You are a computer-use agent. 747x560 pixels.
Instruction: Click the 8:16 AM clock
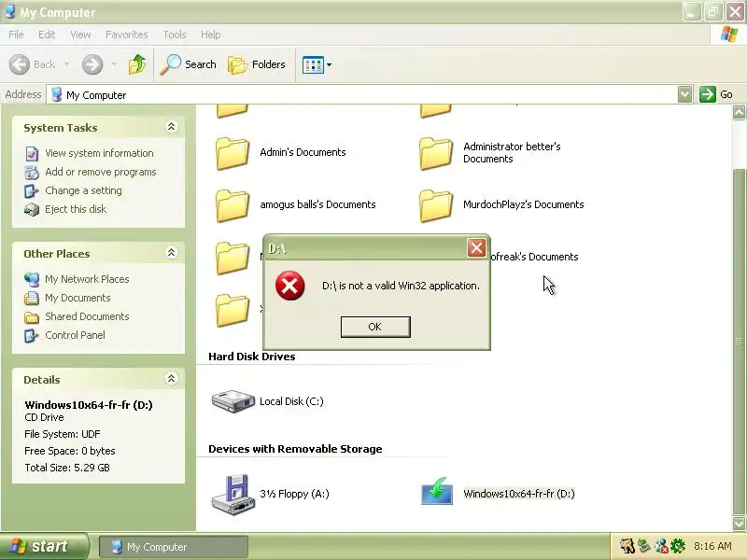pyautogui.click(x=712, y=546)
